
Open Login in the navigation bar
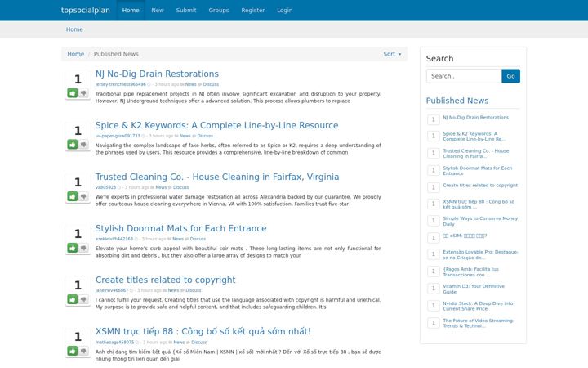tap(285, 10)
